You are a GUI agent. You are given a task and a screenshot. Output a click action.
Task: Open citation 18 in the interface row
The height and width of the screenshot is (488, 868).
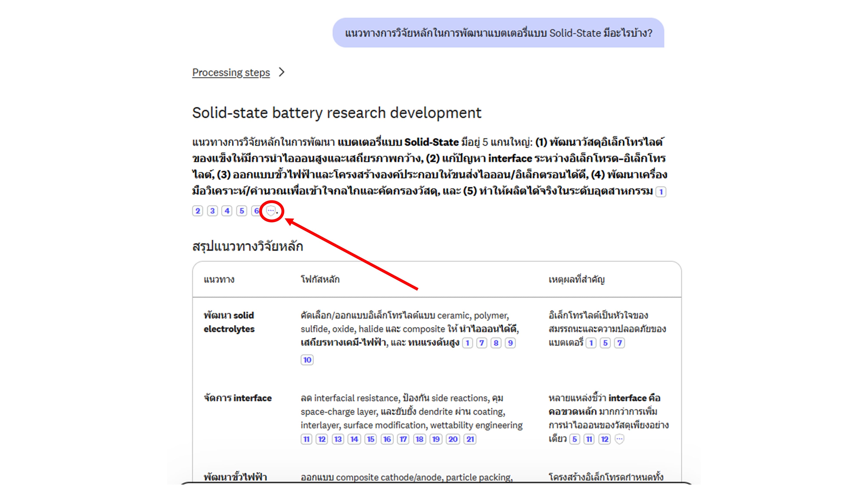click(419, 439)
